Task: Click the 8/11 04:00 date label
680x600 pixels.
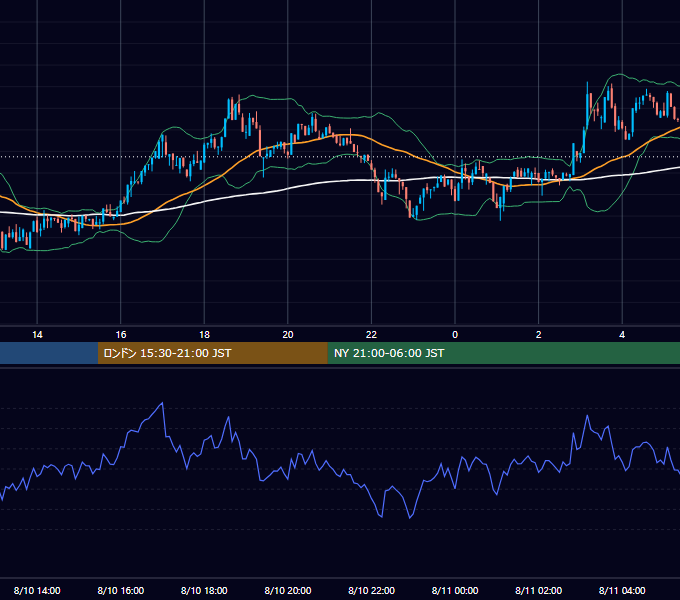Action: pyautogui.click(x=622, y=590)
